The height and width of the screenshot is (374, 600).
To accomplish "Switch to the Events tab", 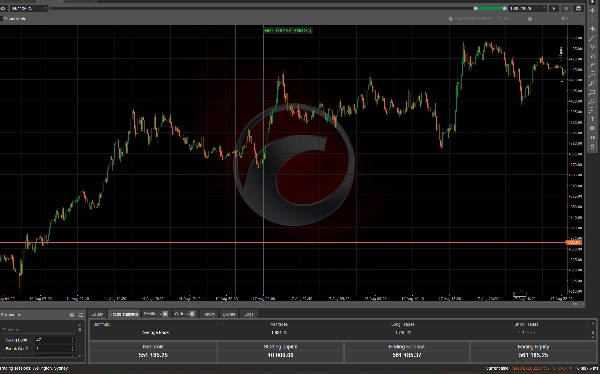I will 229,314.
